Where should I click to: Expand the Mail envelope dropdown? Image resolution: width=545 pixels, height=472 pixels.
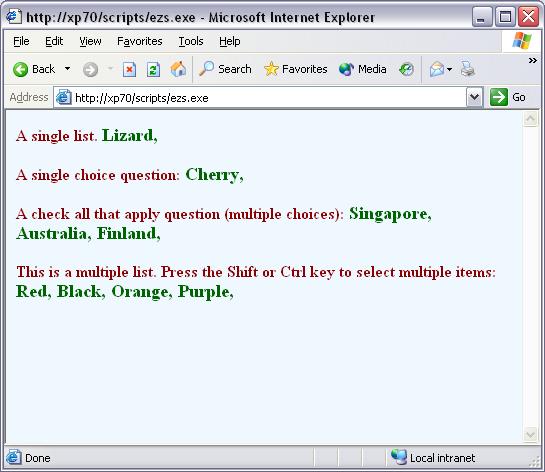449,69
